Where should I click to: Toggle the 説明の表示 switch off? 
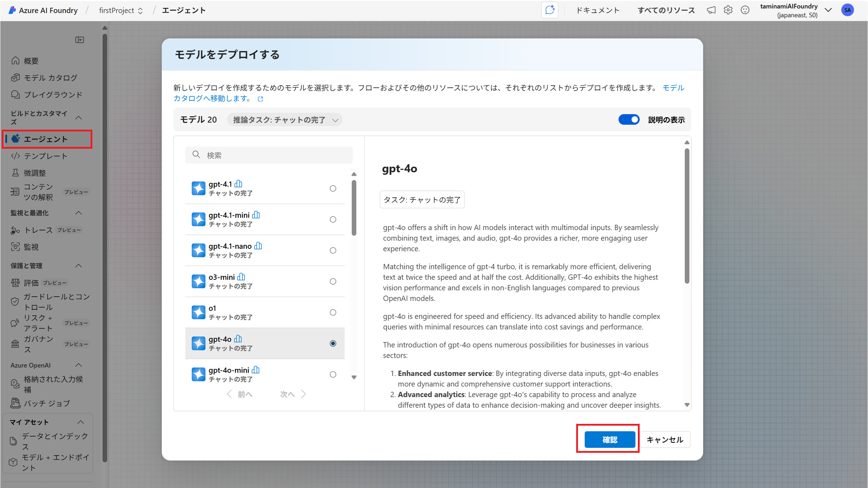pos(629,120)
